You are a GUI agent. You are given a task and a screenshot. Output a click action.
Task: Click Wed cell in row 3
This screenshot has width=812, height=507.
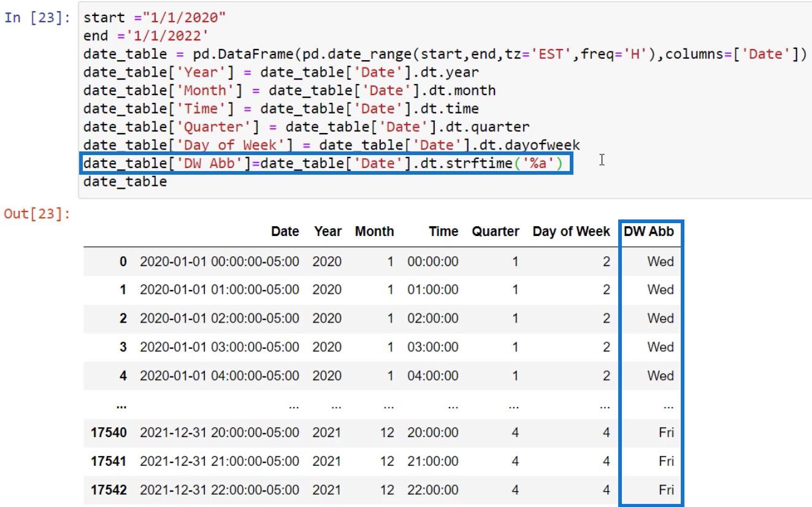pos(661,347)
